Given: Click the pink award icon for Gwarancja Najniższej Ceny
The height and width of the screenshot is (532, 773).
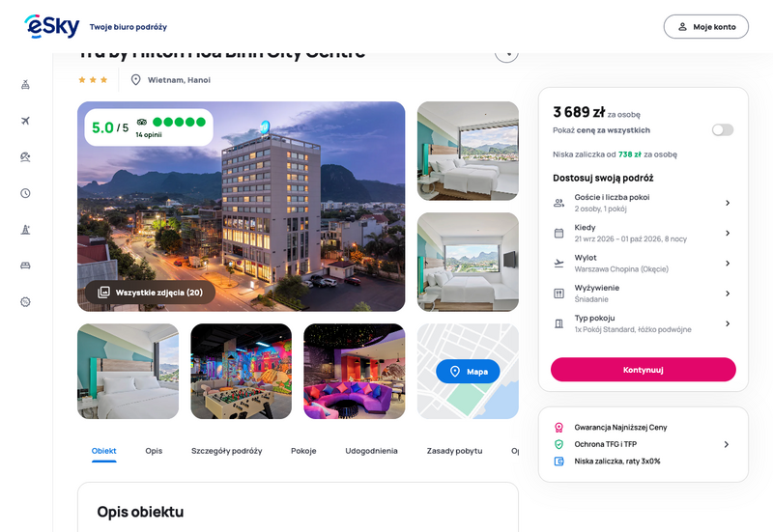Looking at the screenshot, I should [x=558, y=428].
